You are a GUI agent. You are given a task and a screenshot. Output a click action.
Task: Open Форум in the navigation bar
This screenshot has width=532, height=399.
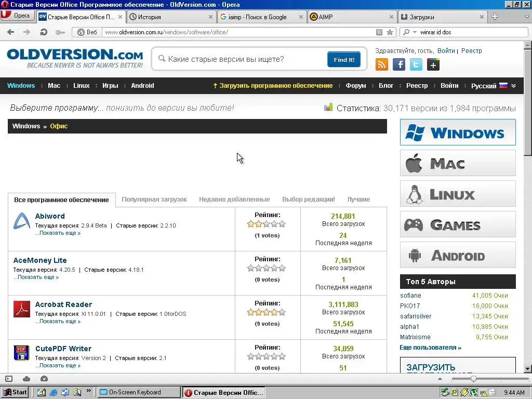point(356,86)
